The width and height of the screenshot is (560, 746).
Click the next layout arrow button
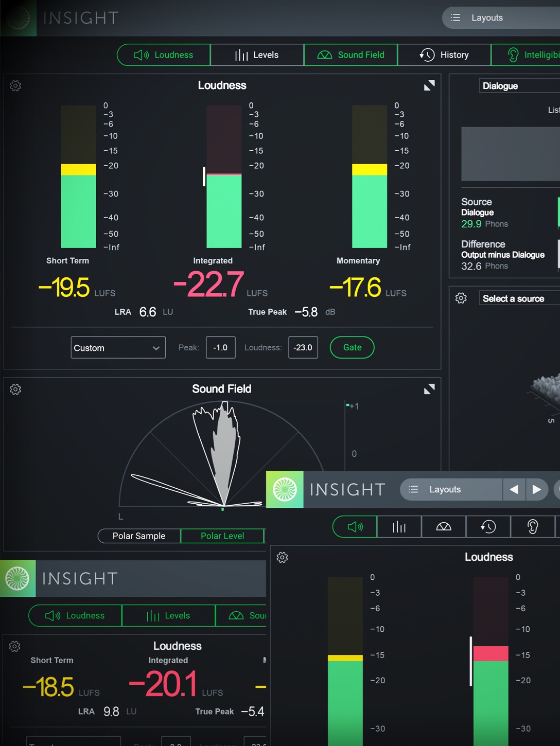click(x=537, y=489)
